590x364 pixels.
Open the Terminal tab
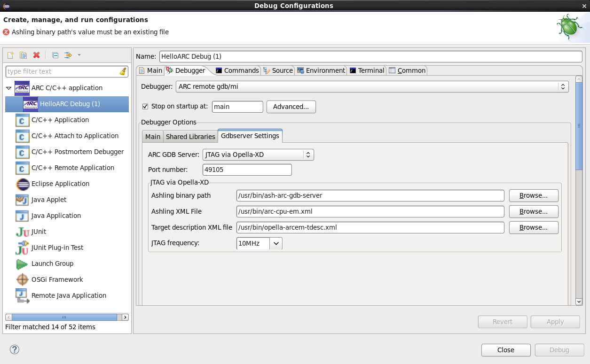point(367,70)
